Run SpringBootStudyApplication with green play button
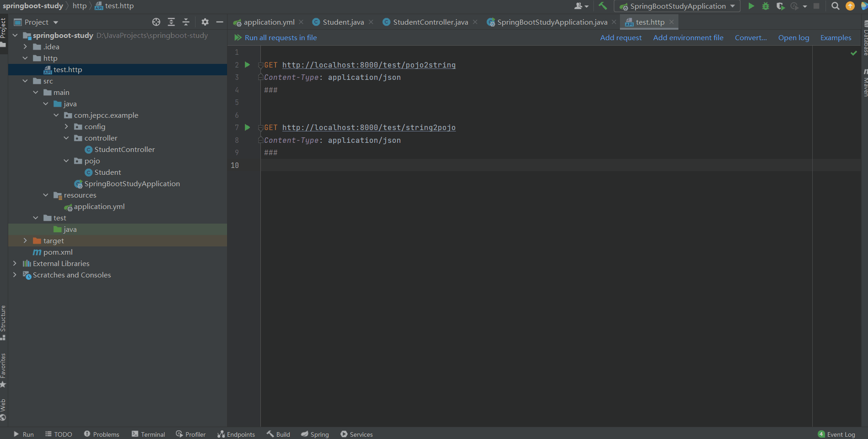This screenshot has width=868, height=439. tap(751, 6)
